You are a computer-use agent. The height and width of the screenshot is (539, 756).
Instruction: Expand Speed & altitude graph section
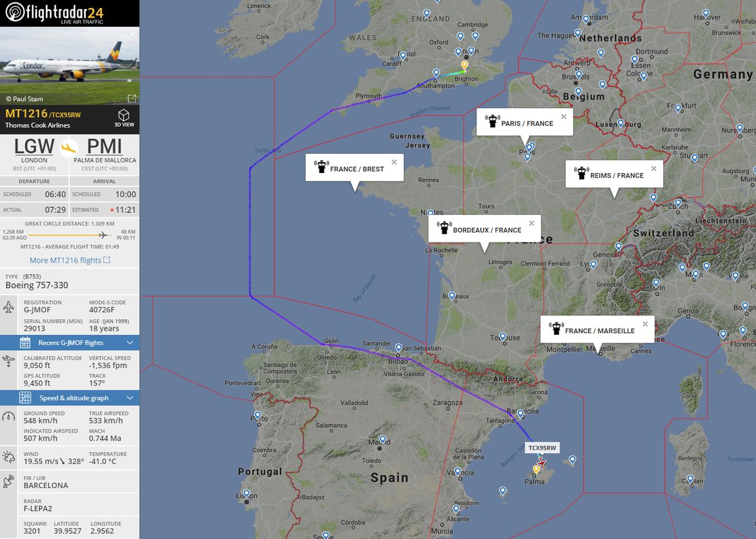click(69, 398)
